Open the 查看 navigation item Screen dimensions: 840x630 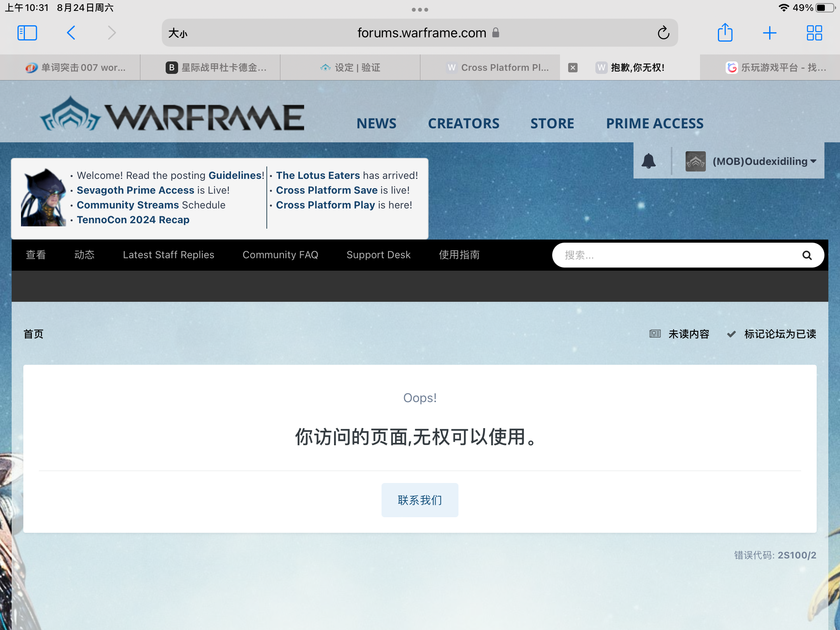pyautogui.click(x=36, y=255)
